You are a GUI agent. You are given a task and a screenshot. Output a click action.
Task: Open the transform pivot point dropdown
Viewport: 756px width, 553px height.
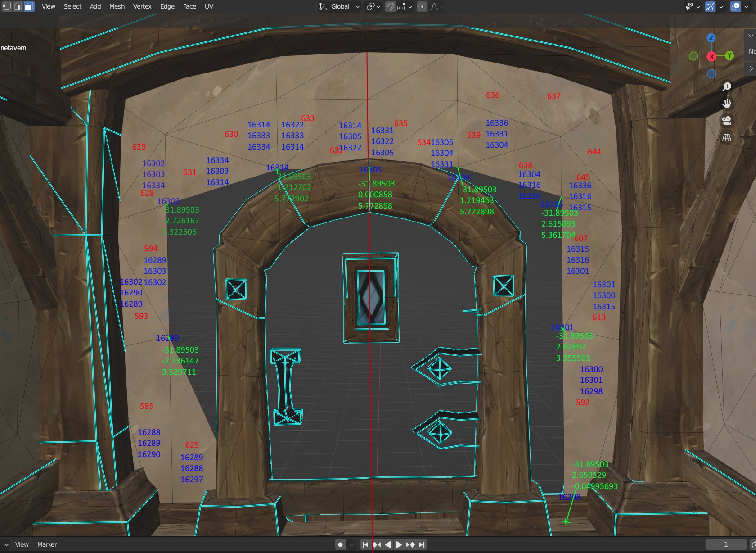(x=373, y=6)
